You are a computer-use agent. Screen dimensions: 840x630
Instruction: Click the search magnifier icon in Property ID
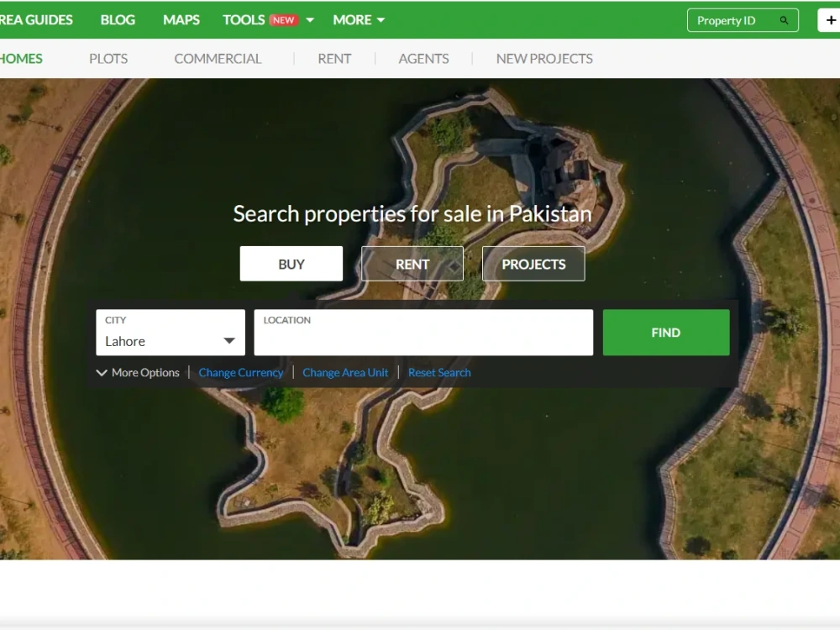784,20
